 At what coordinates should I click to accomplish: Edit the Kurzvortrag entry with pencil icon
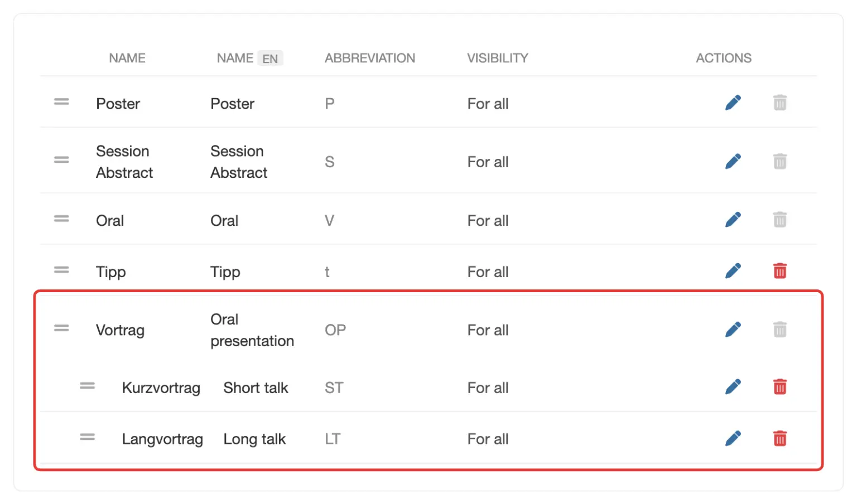[x=733, y=387]
